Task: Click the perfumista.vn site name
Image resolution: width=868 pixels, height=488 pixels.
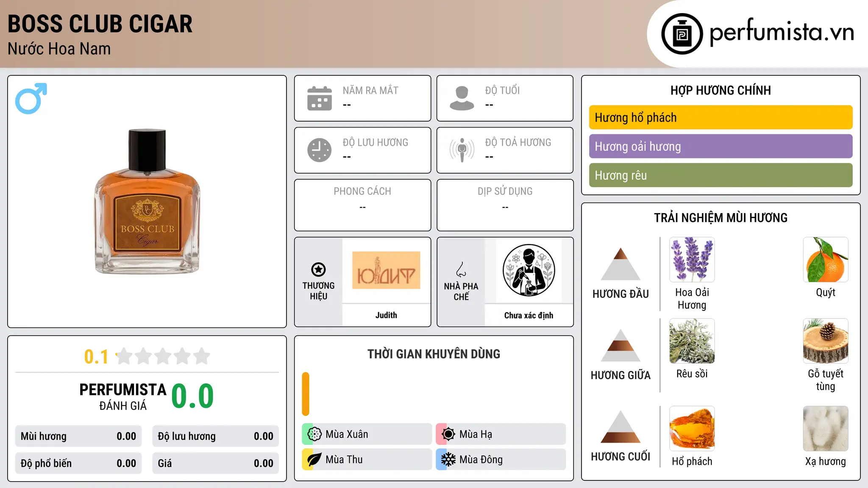Action: click(782, 33)
